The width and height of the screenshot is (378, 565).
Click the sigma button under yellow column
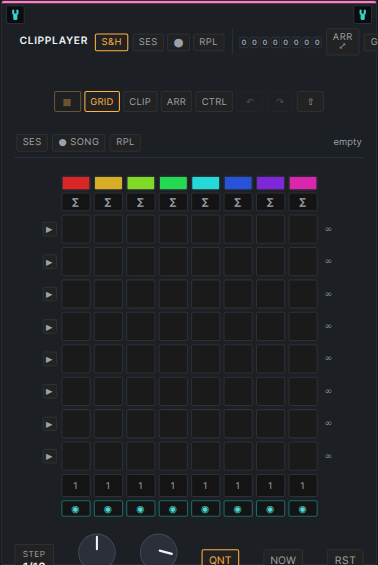coord(108,202)
